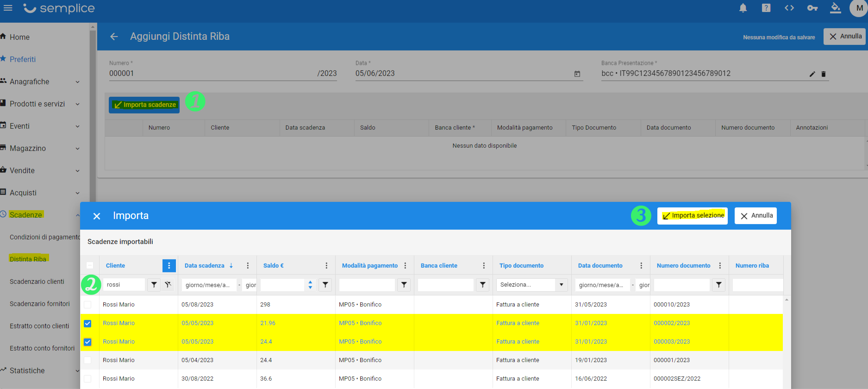Open the hamburger menu
The image size is (868, 389).
[x=8, y=8]
